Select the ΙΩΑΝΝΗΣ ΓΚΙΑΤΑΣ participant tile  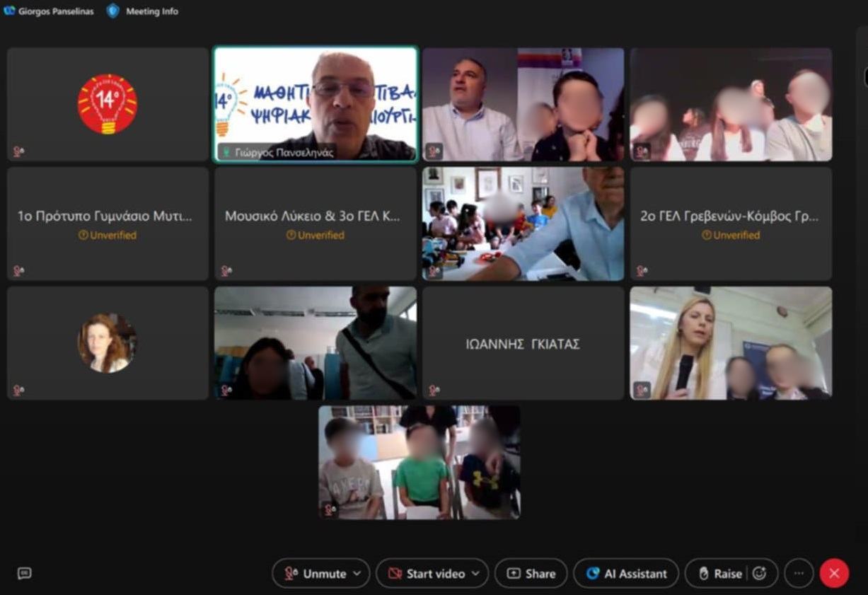[x=523, y=344]
